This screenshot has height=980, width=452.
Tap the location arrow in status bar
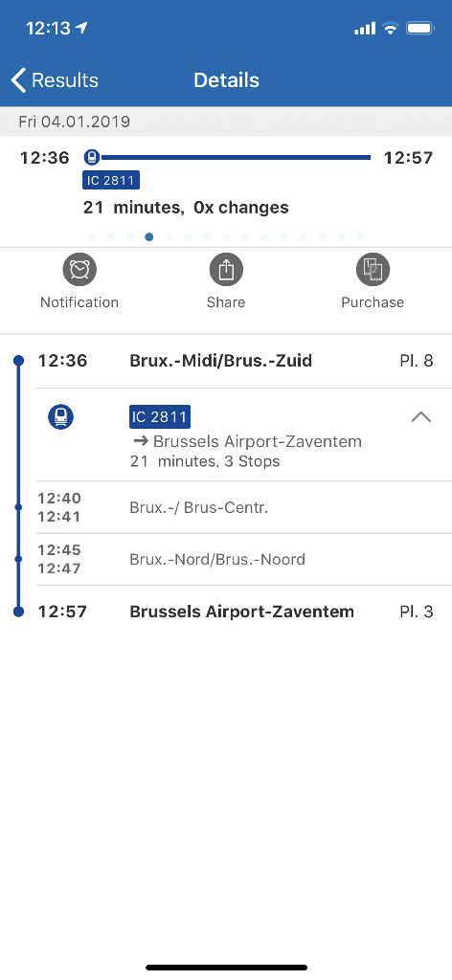tap(82, 28)
